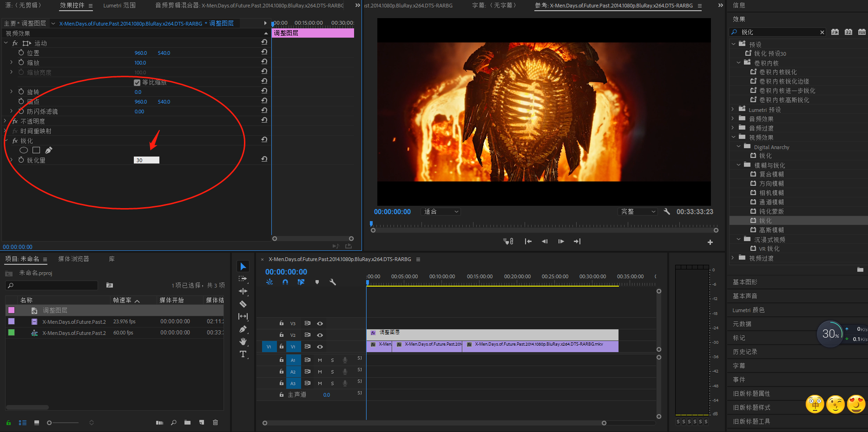Open timeline display settings wrench

tap(333, 282)
